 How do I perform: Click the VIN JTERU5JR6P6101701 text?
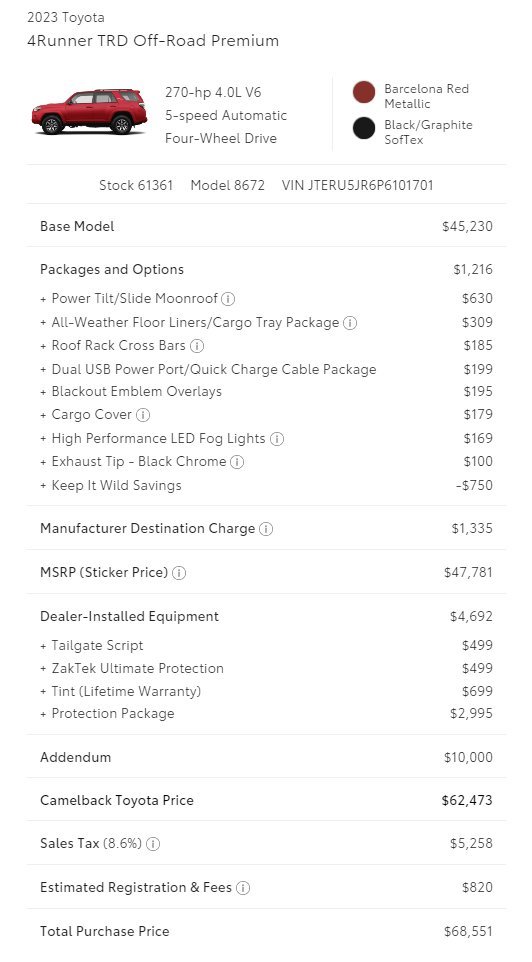tap(358, 185)
